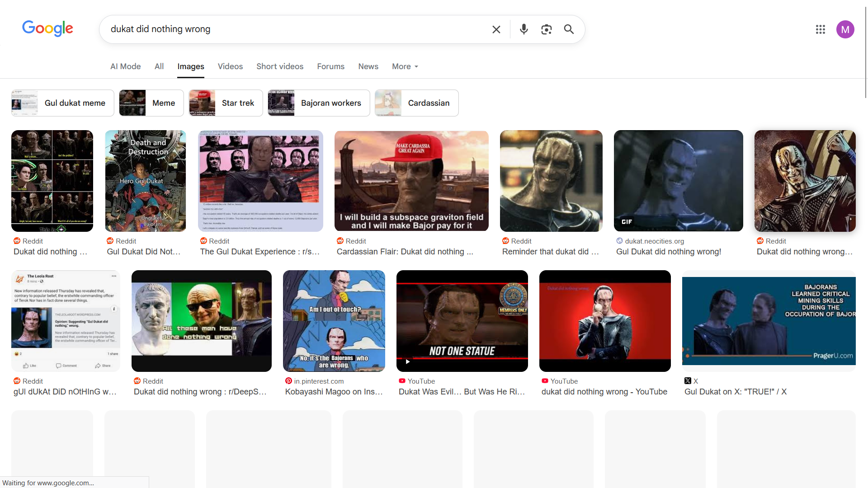The width and height of the screenshot is (868, 488).
Task: Open the Forums results tab
Action: [x=330, y=66]
